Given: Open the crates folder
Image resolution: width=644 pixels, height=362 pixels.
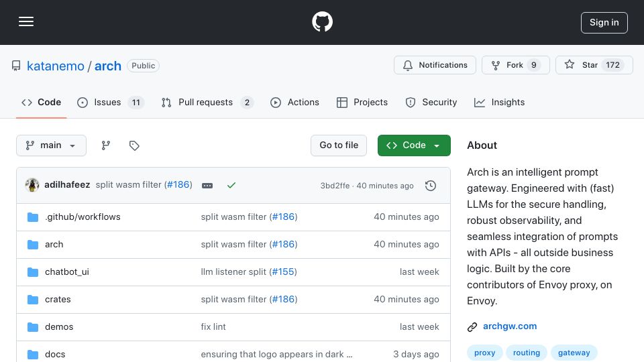Looking at the screenshot, I should click(58, 299).
